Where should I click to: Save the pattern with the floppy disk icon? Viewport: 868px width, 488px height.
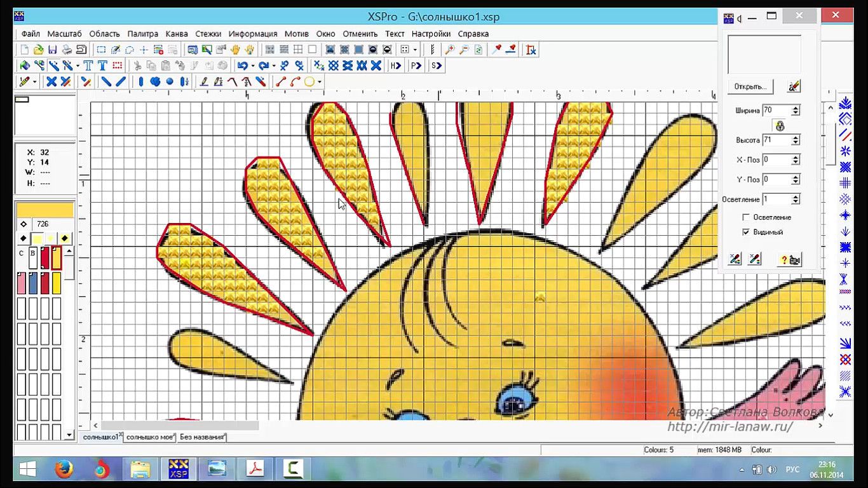tap(52, 50)
